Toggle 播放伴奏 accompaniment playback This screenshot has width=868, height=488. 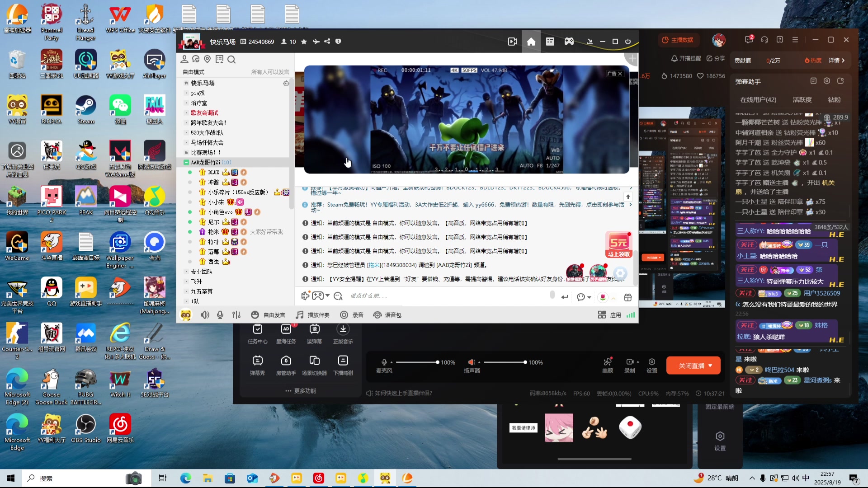312,315
